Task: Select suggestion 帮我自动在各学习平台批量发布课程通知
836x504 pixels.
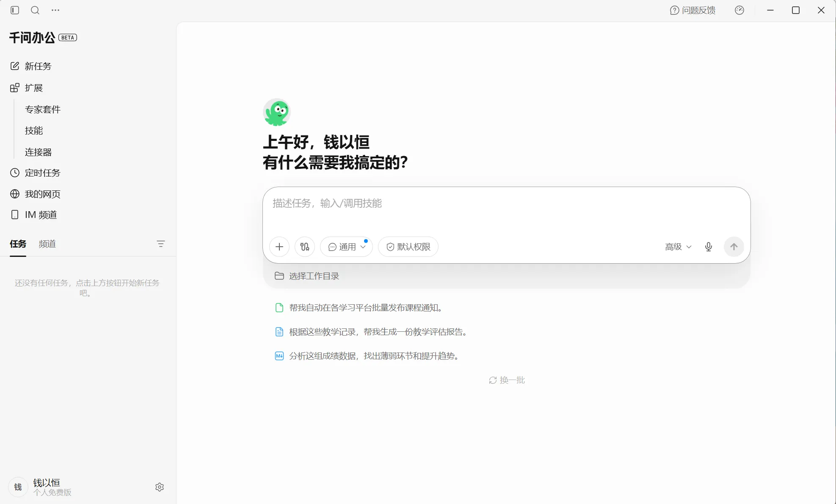Action: (359, 308)
